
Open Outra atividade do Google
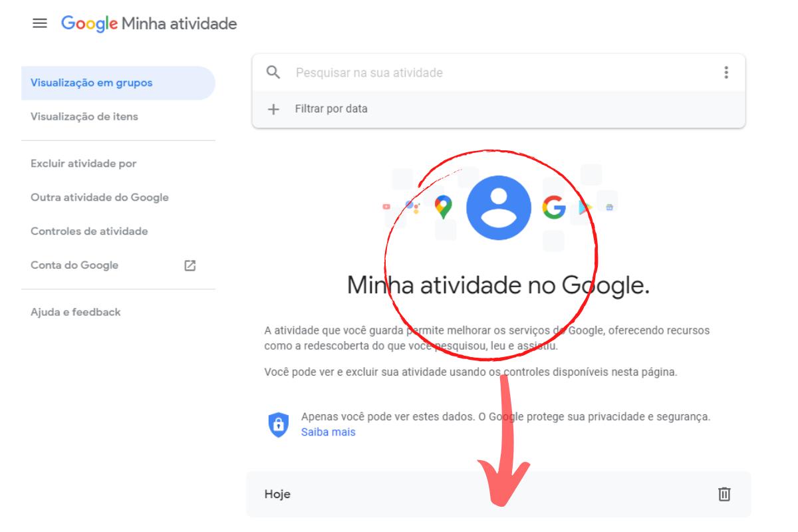(100, 198)
